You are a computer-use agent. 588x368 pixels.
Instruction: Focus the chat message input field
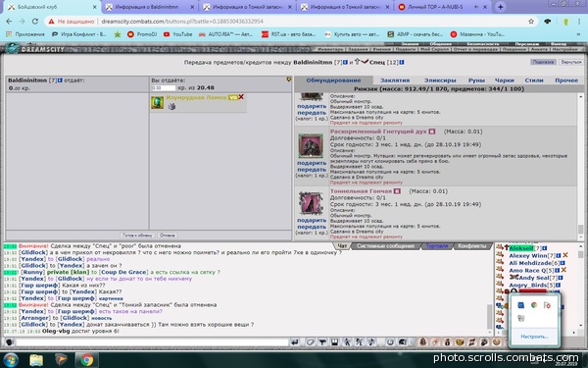[x=152, y=342]
